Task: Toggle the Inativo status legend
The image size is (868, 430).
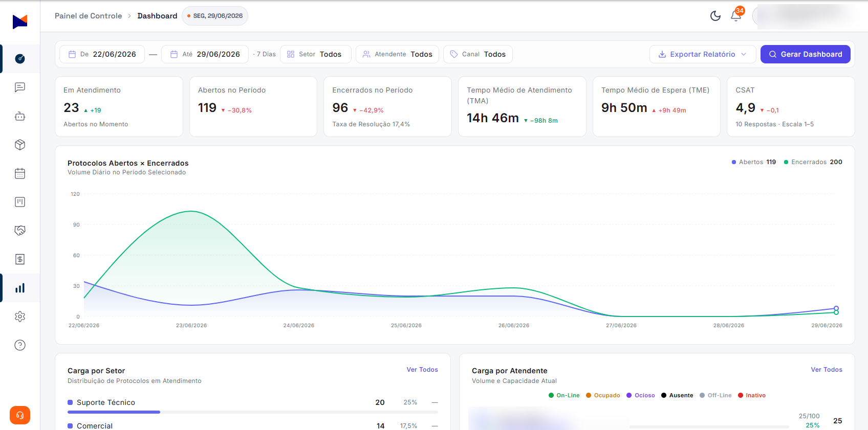Action: click(x=752, y=395)
